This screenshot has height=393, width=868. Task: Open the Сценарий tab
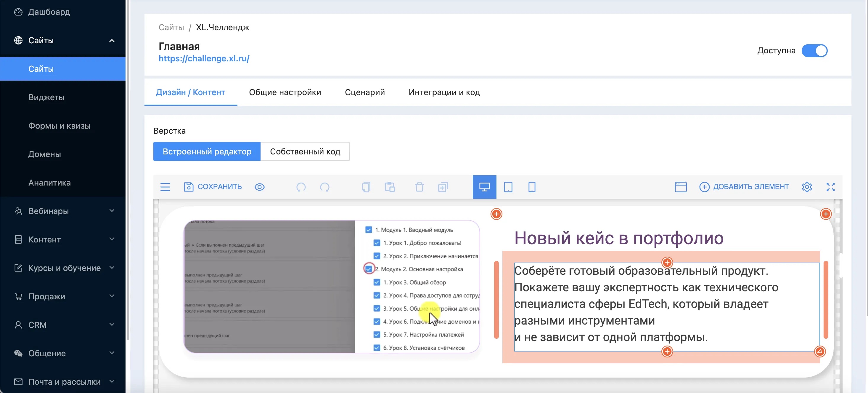pyautogui.click(x=365, y=92)
